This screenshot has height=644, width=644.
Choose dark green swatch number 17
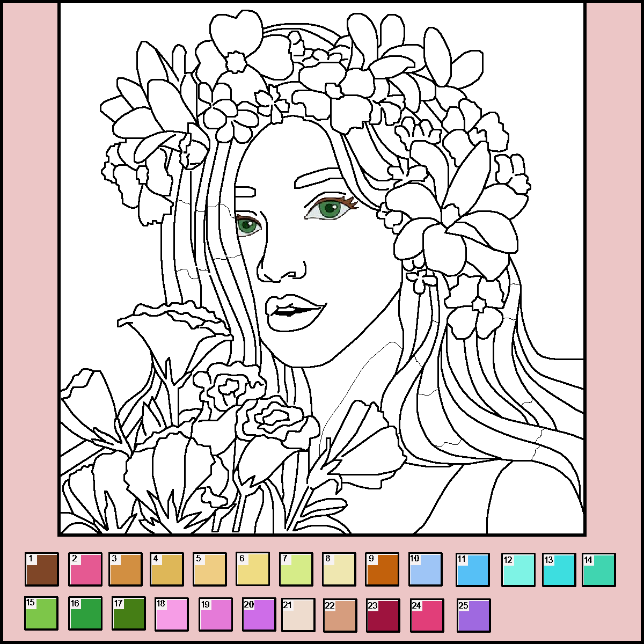tap(129, 614)
